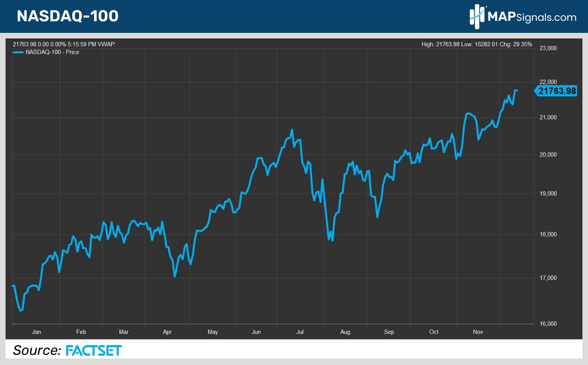Open the FACTSET source logo
Screen dimensions: 588x365
coord(93,350)
